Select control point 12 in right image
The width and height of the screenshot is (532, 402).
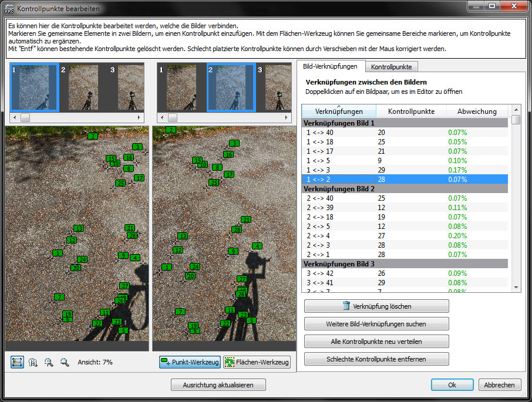[x=178, y=250]
